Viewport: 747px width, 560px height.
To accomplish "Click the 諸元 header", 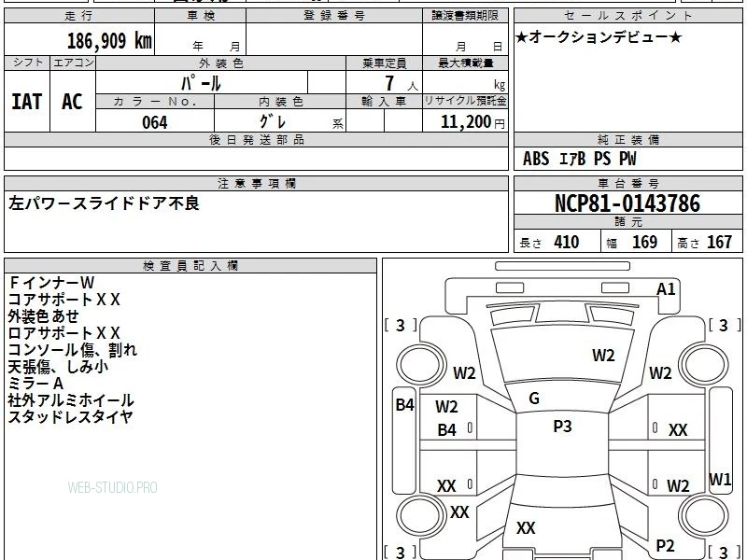I will pyautogui.click(x=627, y=222).
